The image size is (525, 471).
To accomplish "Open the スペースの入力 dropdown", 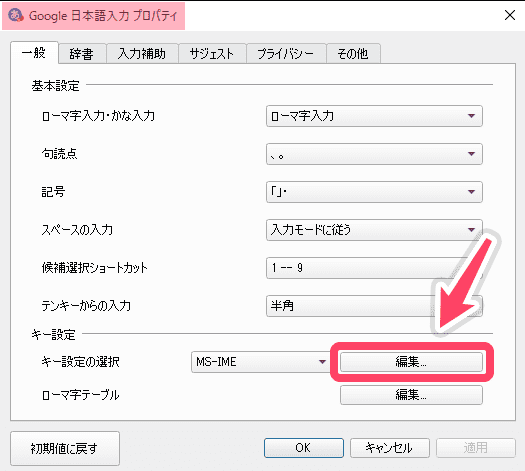I will click(x=374, y=230).
